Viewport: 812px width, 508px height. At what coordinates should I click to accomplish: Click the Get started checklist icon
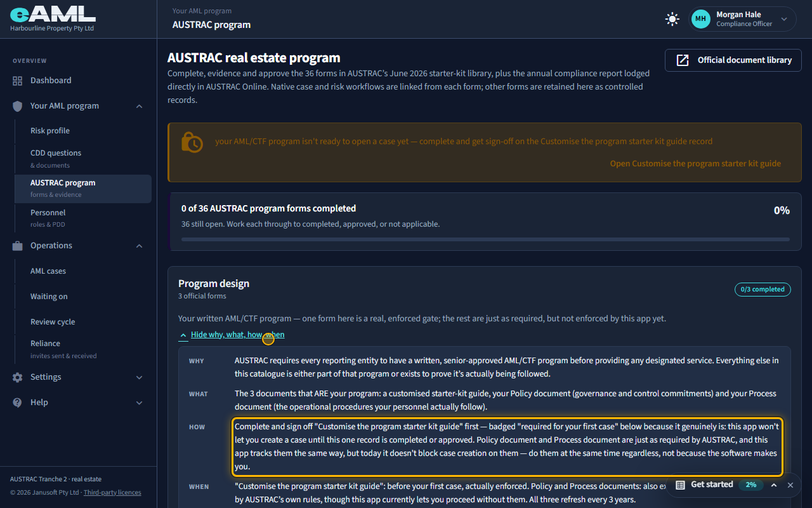tap(680, 485)
